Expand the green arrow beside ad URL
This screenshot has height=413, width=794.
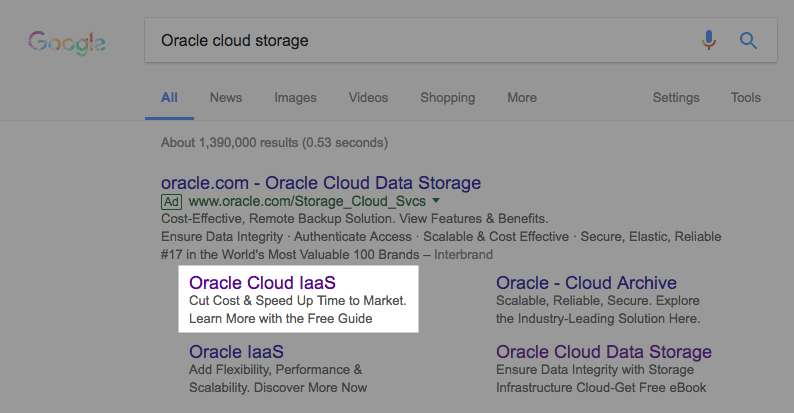click(436, 201)
